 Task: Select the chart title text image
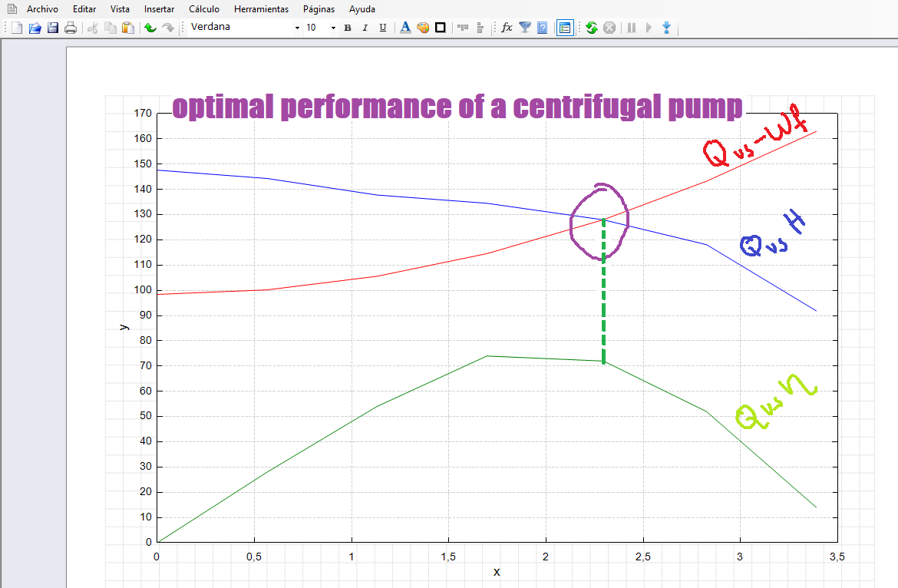tap(457, 107)
